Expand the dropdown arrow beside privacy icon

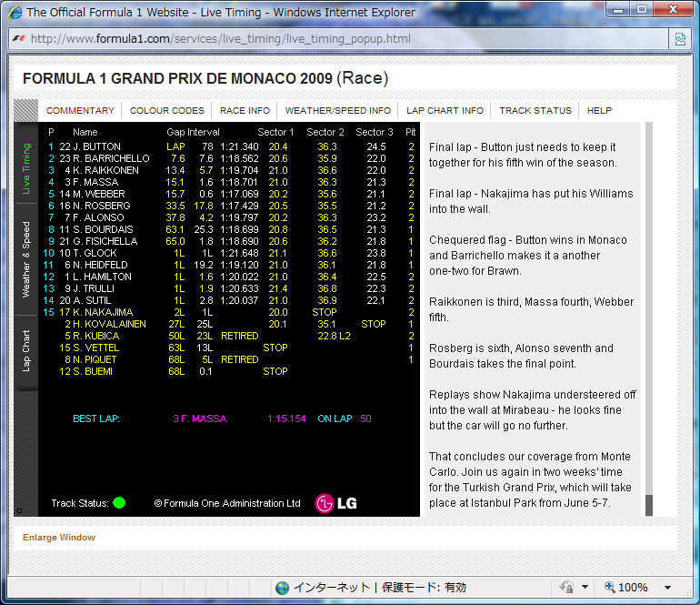click(x=585, y=587)
